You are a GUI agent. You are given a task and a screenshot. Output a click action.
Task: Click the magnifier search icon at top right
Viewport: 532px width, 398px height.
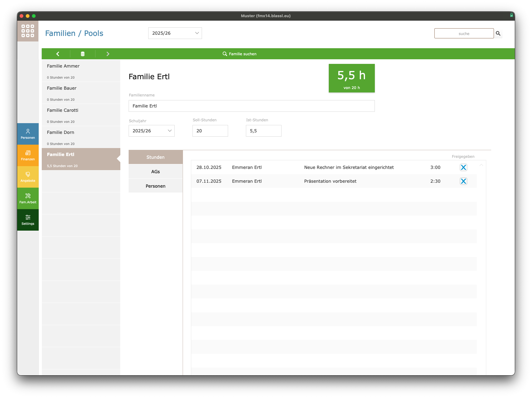(x=498, y=33)
